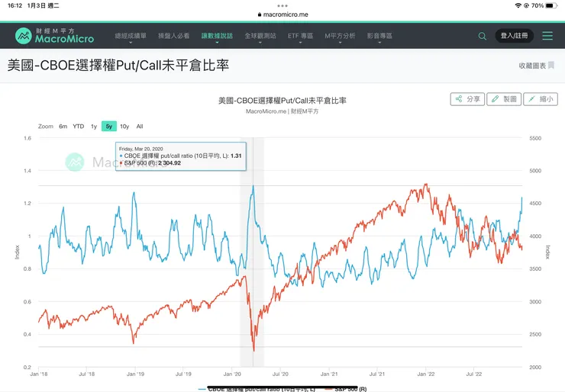
Task: Tap the three-dot multitasking indicator at top
Action: (282, 6)
